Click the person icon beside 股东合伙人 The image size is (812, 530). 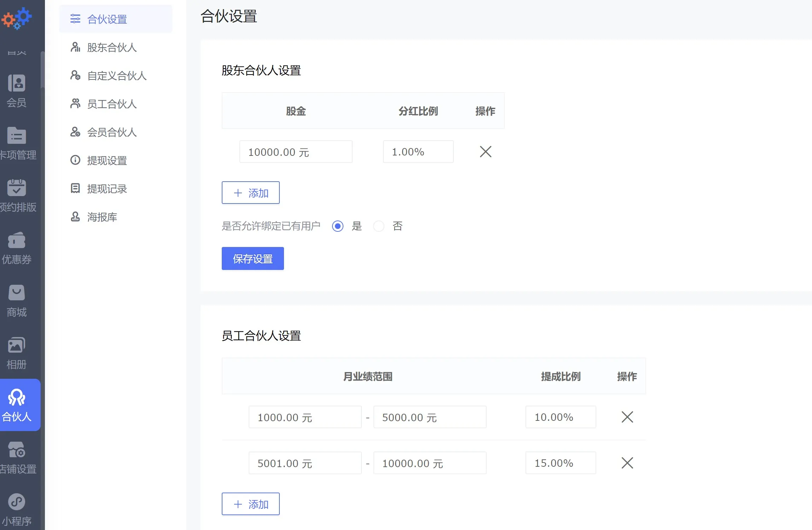point(75,47)
